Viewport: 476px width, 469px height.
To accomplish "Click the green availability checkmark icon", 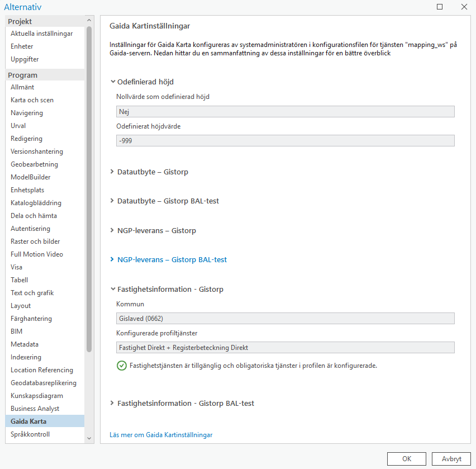I will (121, 366).
